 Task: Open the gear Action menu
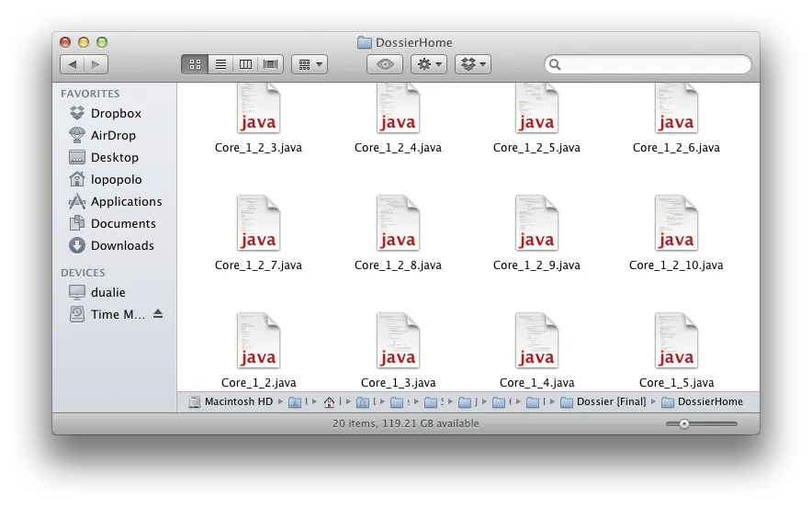point(429,64)
